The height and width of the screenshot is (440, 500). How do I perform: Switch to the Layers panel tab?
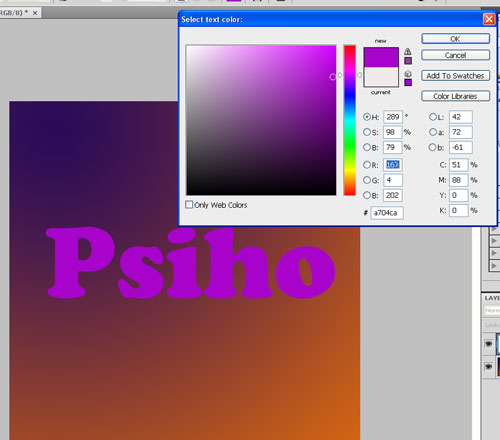tap(492, 298)
